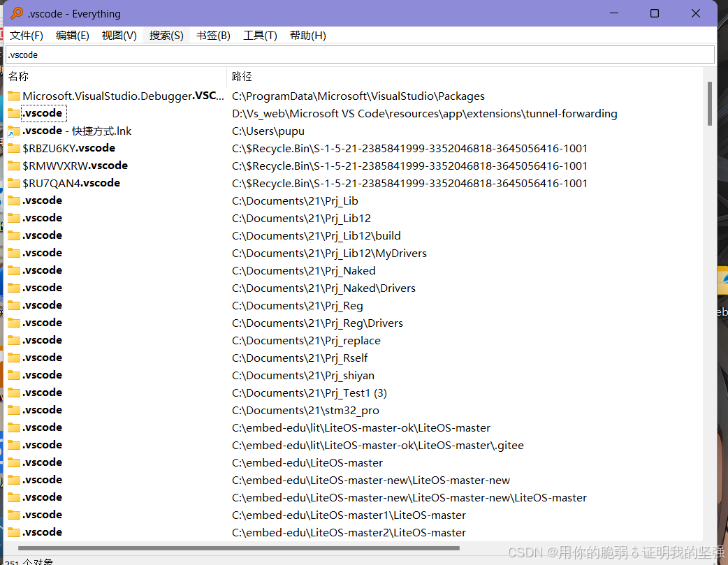This screenshot has width=728, height=565.
Task: Click folder icon for .vscode in Prj_Reg\Drivers
Action: (14, 323)
